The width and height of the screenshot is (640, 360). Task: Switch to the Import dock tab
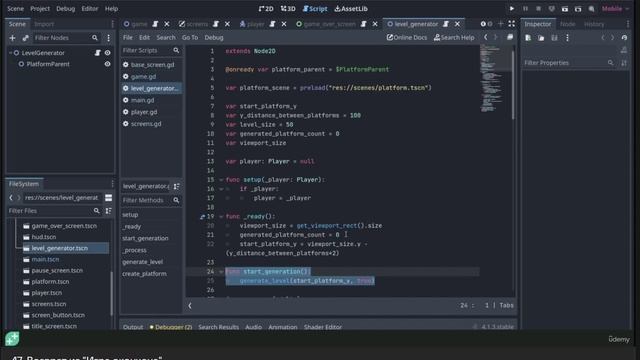[x=44, y=24]
